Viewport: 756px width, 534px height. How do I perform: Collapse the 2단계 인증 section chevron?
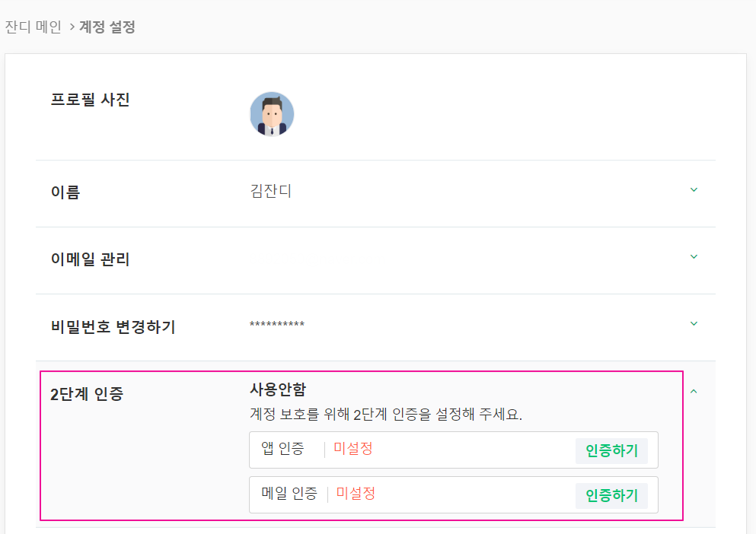coord(694,391)
